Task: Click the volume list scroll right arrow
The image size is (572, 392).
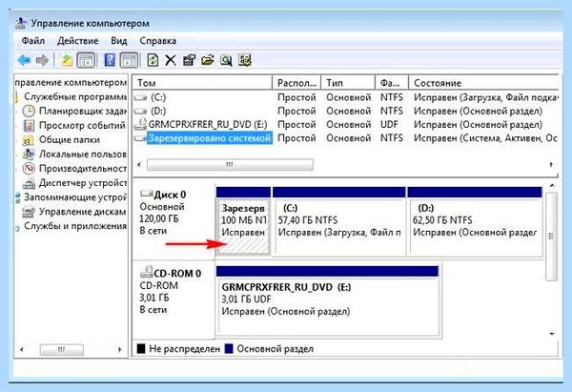Action: [551, 165]
